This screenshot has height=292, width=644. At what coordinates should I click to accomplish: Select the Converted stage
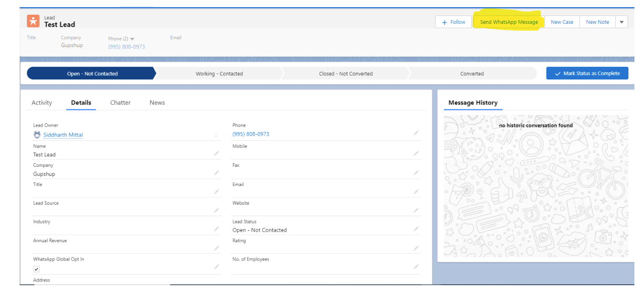pyautogui.click(x=472, y=74)
